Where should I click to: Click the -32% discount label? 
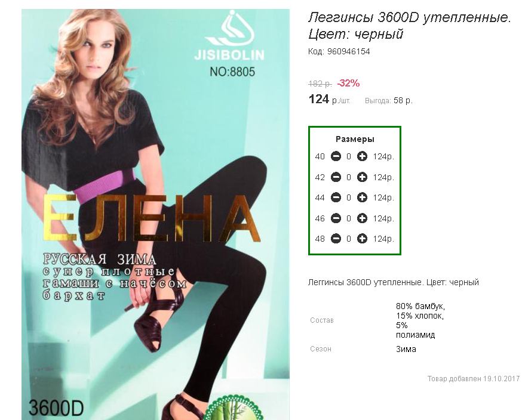point(348,83)
